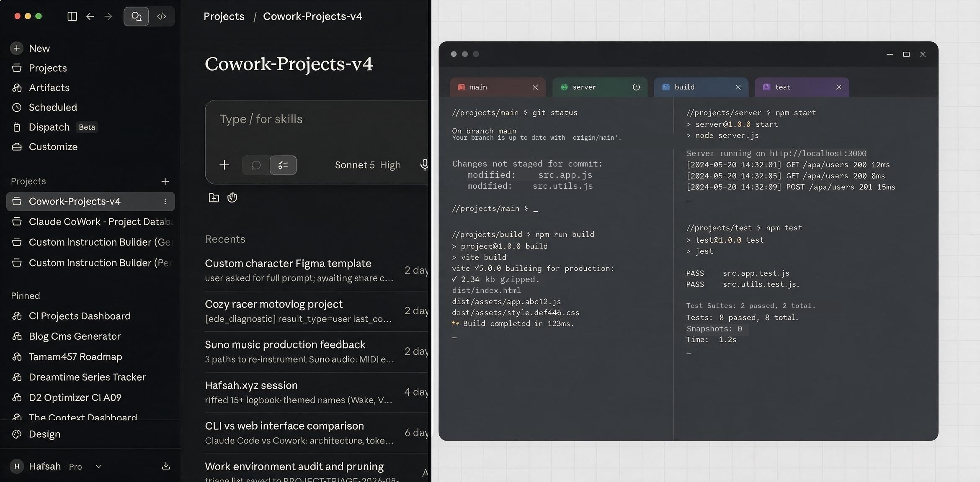
Task: Click the microphone voice input icon
Action: click(424, 165)
